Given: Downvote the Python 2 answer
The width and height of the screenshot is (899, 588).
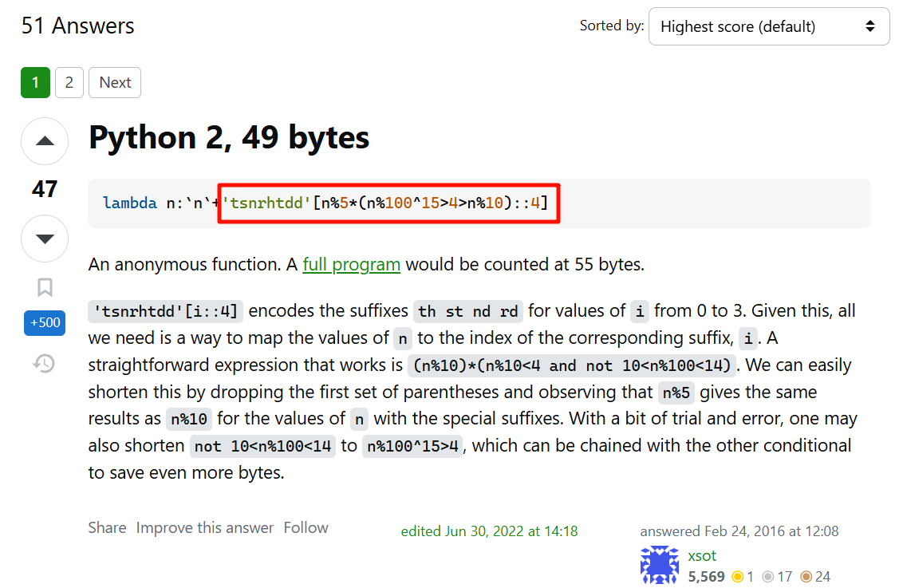Looking at the screenshot, I should (45, 239).
